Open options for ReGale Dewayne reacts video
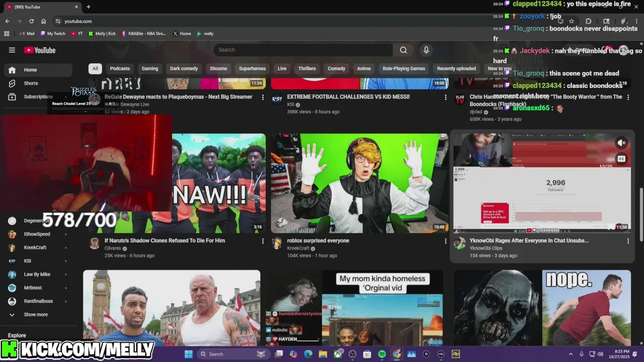This screenshot has width=644, height=362. pyautogui.click(x=263, y=97)
